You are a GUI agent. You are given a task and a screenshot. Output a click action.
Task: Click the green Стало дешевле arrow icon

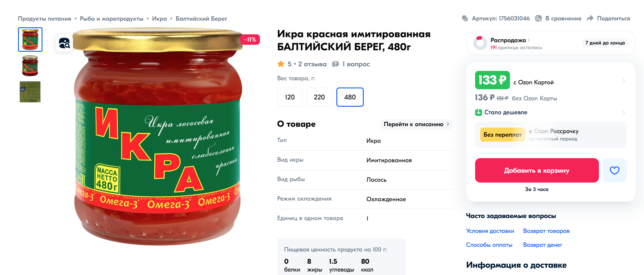(x=479, y=112)
